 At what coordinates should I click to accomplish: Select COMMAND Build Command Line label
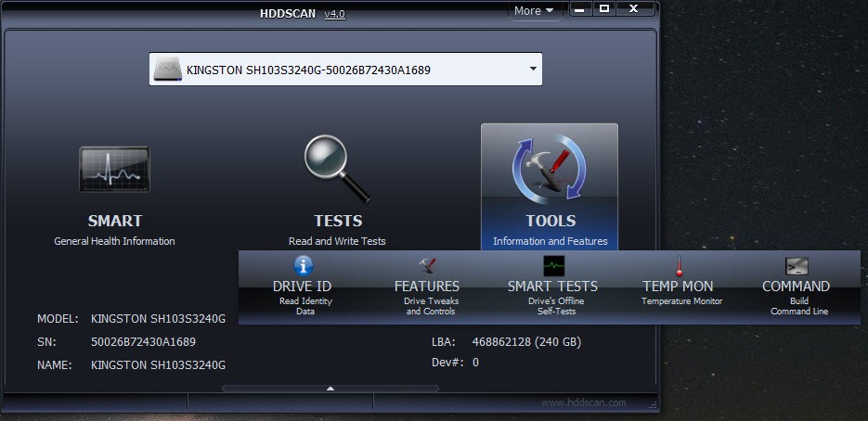coord(799,306)
